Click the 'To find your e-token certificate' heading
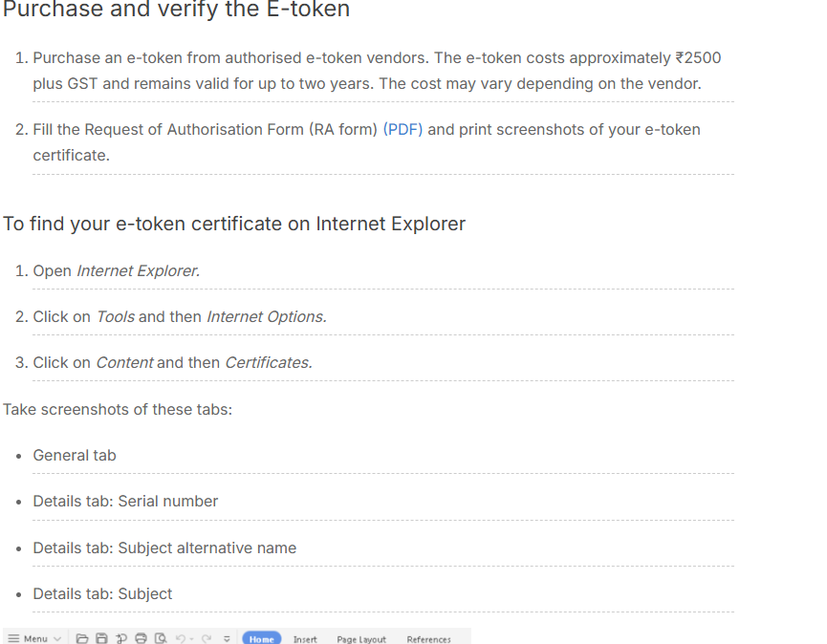This screenshot has height=644, width=827. click(234, 224)
